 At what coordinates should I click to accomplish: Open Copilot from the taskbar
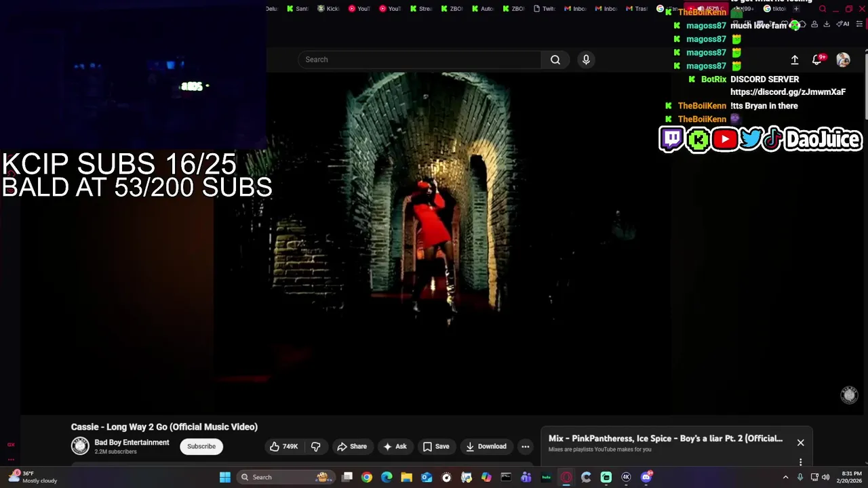click(486, 477)
